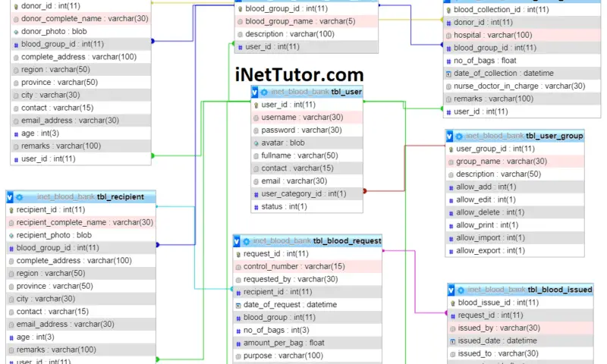Screen dimensions: 607x364
Task: Click the gear icon on tbl_blood_issued header
Action: coord(461,290)
